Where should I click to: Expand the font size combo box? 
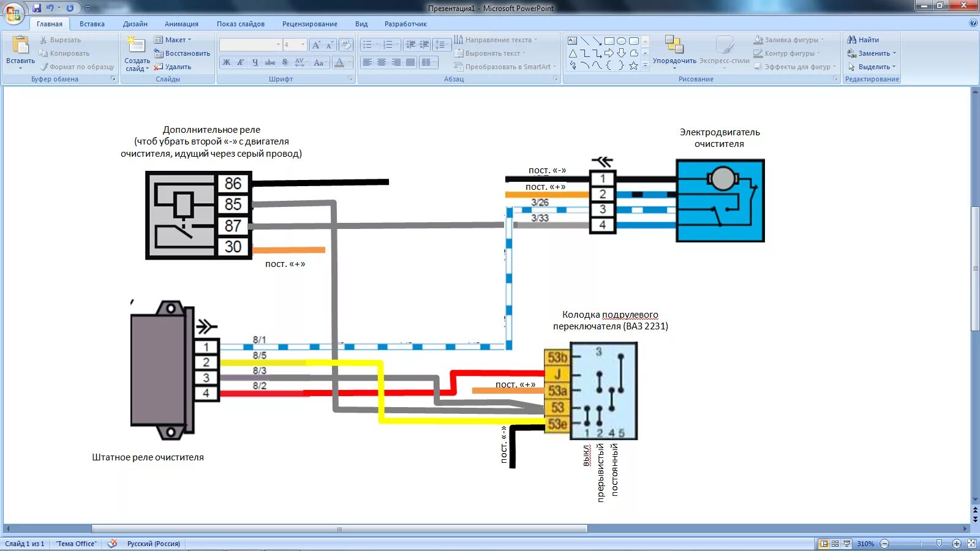point(303,45)
